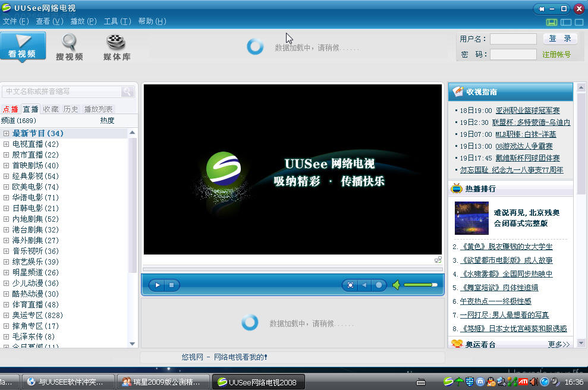
Task: Expand the 体育直播(48) category
Action: tap(6, 304)
